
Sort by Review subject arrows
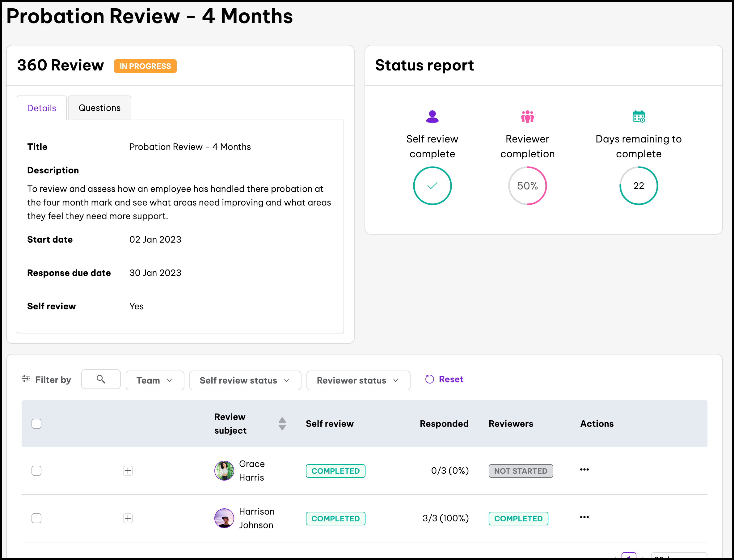tap(282, 424)
